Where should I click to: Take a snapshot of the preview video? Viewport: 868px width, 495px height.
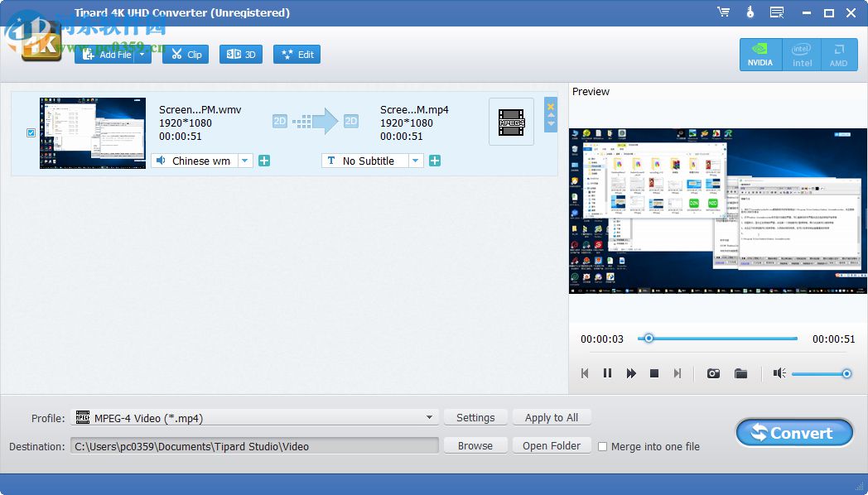click(713, 373)
